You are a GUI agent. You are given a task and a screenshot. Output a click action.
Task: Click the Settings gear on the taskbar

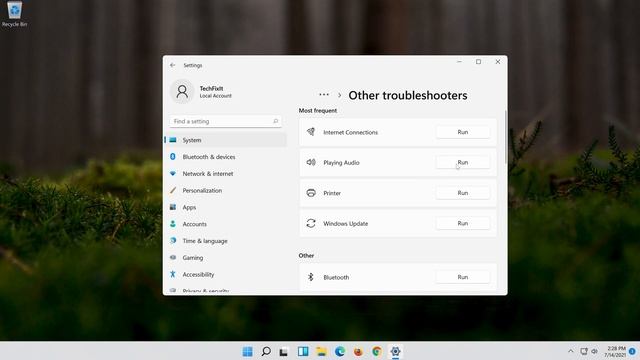tap(395, 351)
